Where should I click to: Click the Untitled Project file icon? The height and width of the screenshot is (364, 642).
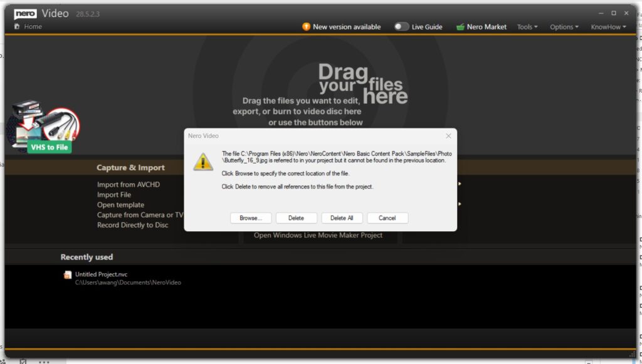pyautogui.click(x=68, y=275)
